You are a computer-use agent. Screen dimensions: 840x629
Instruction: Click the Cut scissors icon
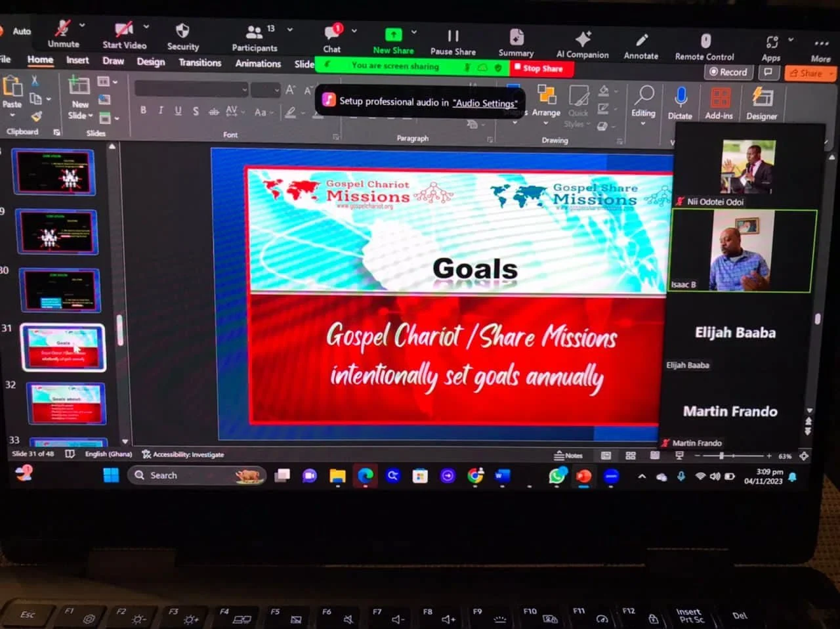point(35,81)
